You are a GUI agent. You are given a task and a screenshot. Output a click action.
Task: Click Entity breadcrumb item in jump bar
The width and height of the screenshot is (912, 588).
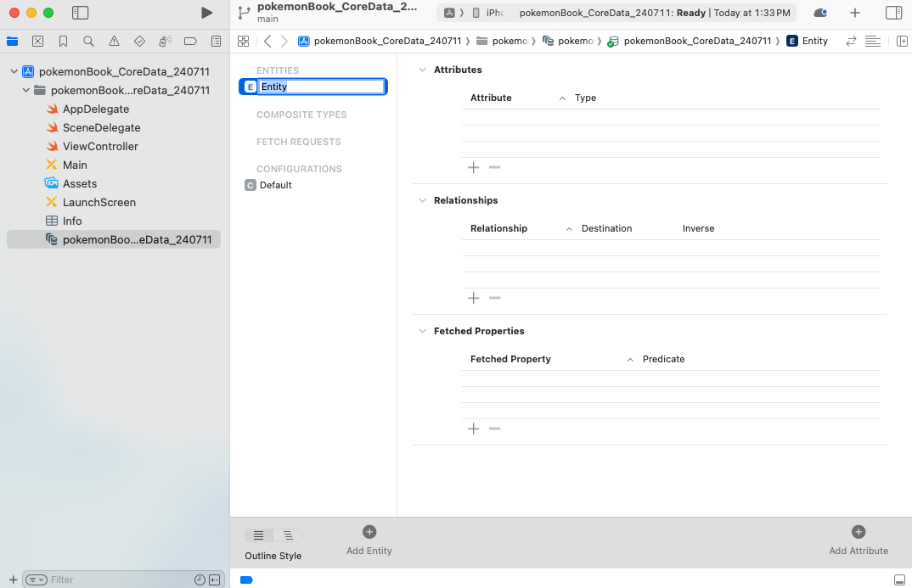808,42
